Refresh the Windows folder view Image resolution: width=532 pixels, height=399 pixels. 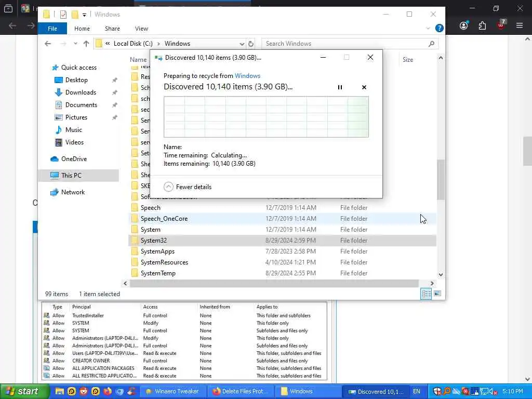(x=251, y=44)
